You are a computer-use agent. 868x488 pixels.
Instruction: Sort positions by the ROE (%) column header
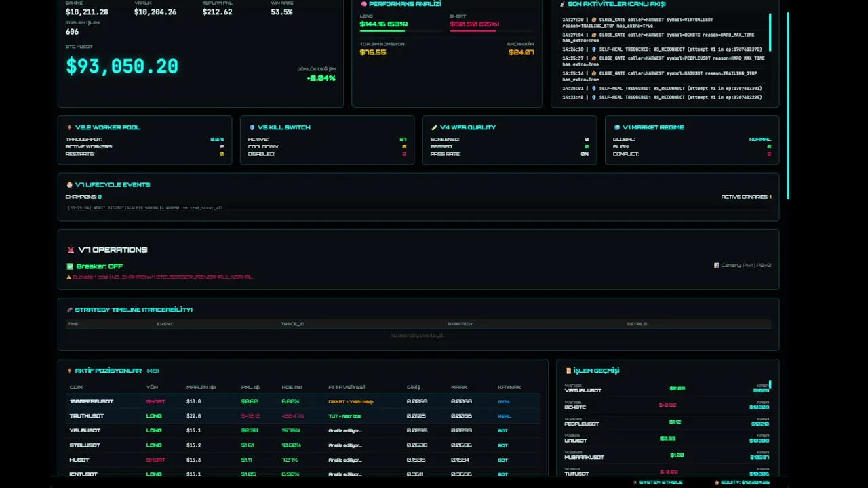(x=292, y=387)
